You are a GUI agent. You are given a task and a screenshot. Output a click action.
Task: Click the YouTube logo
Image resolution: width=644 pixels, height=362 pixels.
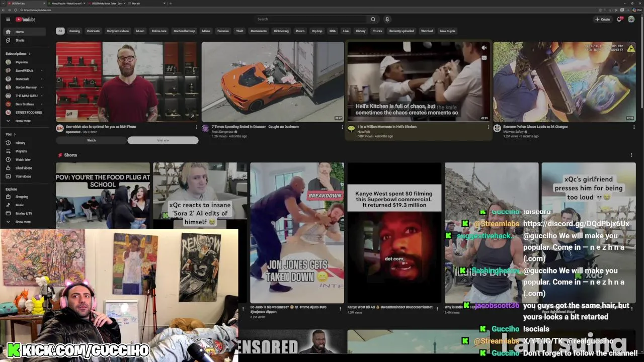tap(25, 19)
